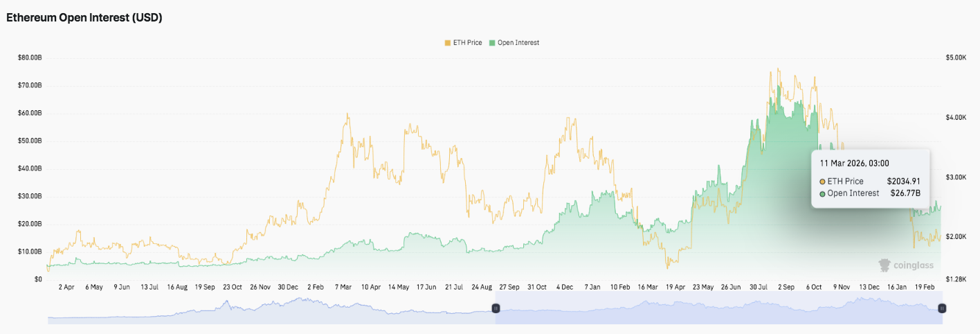The height and width of the screenshot is (334, 980).
Task: Click the highlighted range window in the navigator
Action: pyautogui.click(x=718, y=308)
